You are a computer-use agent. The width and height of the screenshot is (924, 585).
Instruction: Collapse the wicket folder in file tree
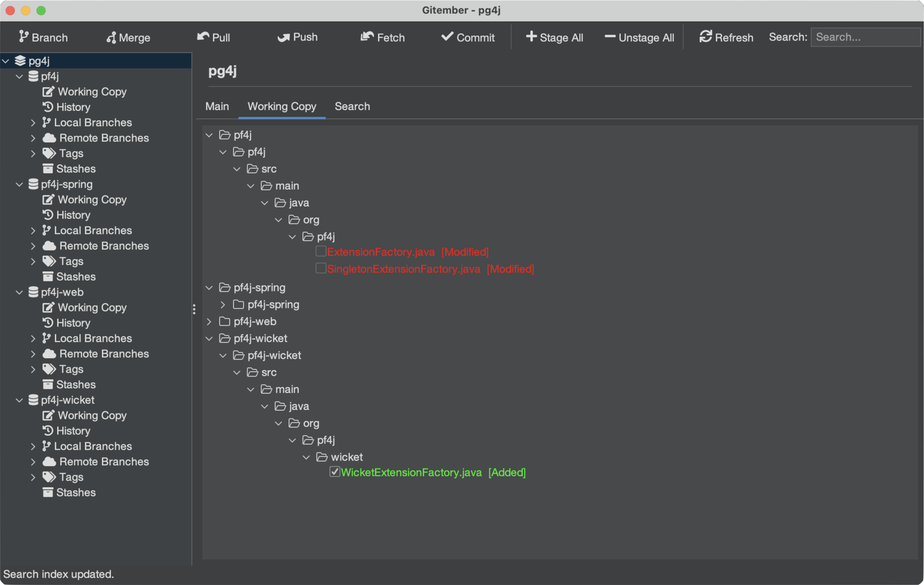pyautogui.click(x=306, y=457)
